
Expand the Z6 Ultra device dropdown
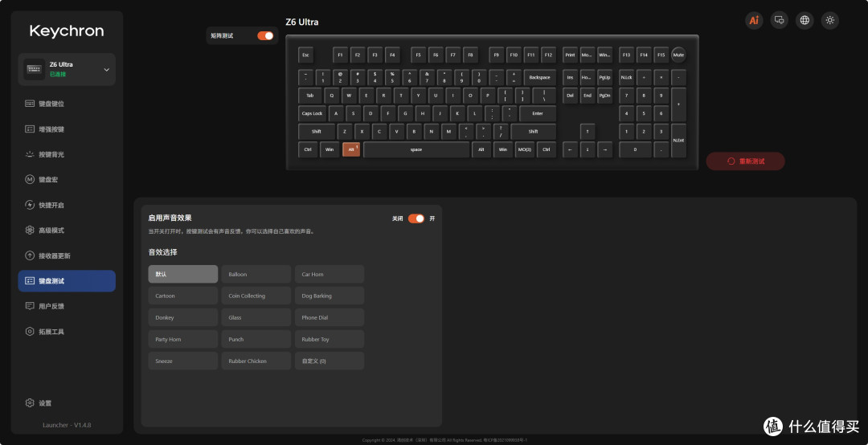pos(107,70)
